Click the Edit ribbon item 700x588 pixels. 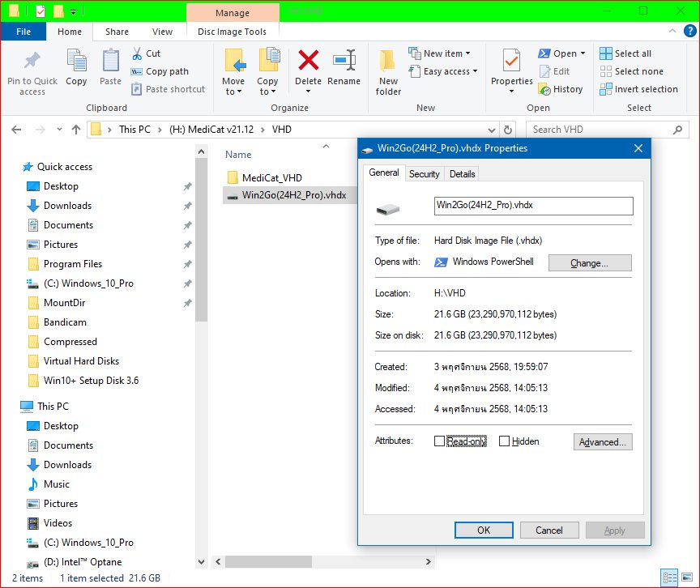coord(554,71)
